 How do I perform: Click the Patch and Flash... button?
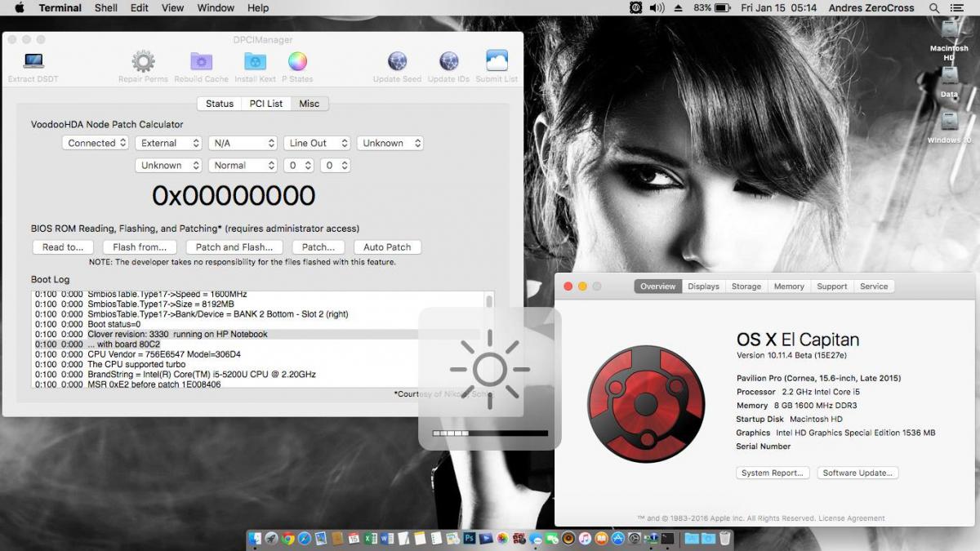pyautogui.click(x=234, y=247)
